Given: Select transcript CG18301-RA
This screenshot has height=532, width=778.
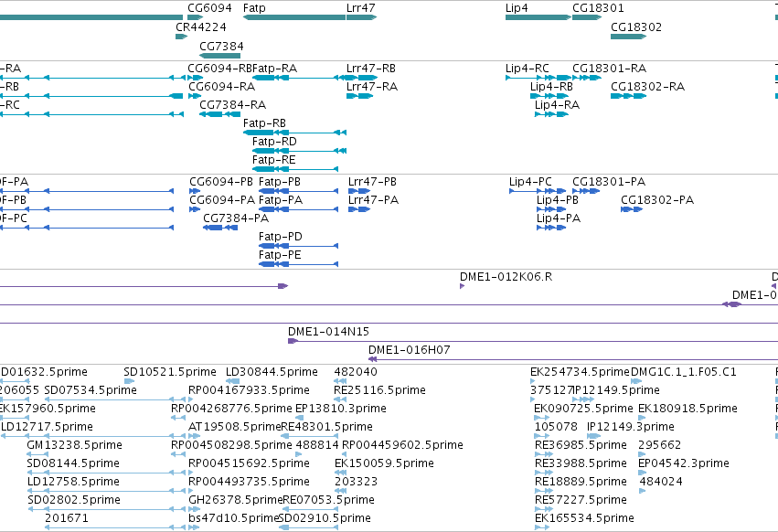Looking at the screenshot, I should point(587,78).
